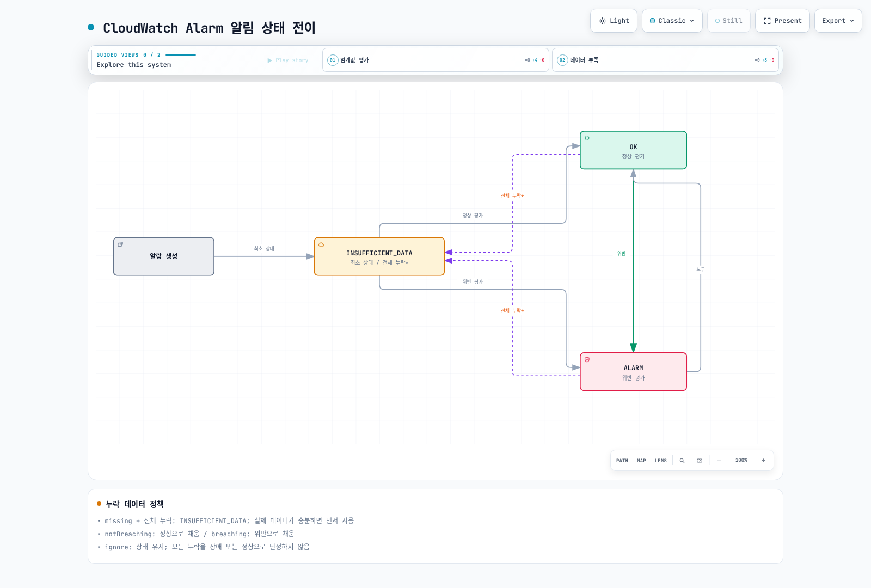This screenshot has height=588, width=871.
Task: Click the shield icon on ALARM node
Action: [x=587, y=360]
